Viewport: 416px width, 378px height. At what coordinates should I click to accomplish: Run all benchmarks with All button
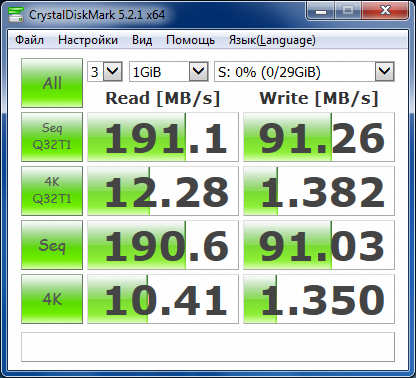[52, 83]
